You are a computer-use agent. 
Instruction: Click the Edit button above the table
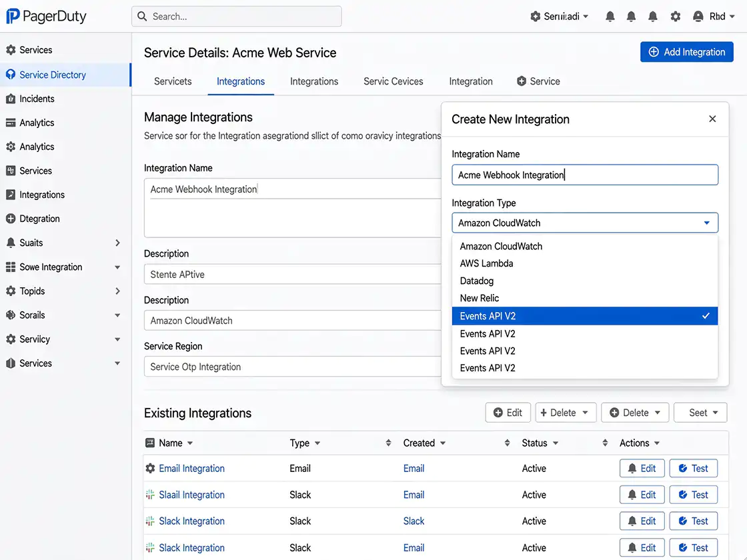point(508,413)
